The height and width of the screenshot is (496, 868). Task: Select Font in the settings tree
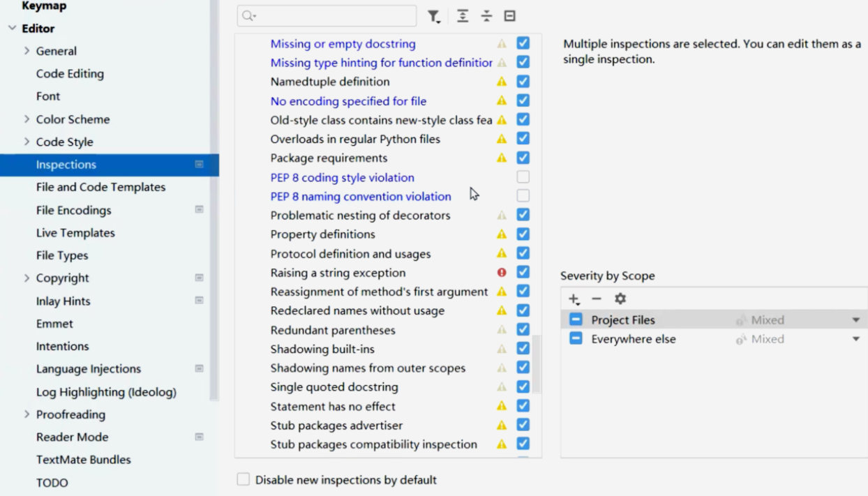pos(48,96)
